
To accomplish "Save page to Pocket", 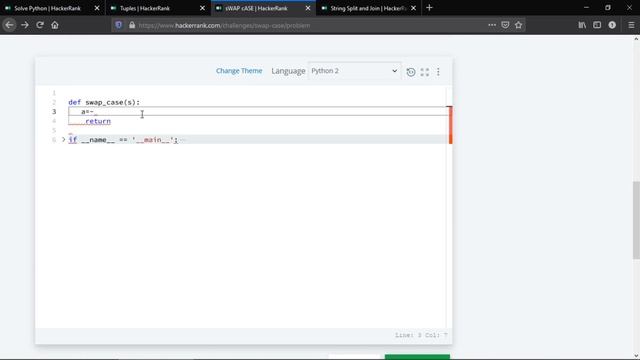I will [x=505, y=25].
